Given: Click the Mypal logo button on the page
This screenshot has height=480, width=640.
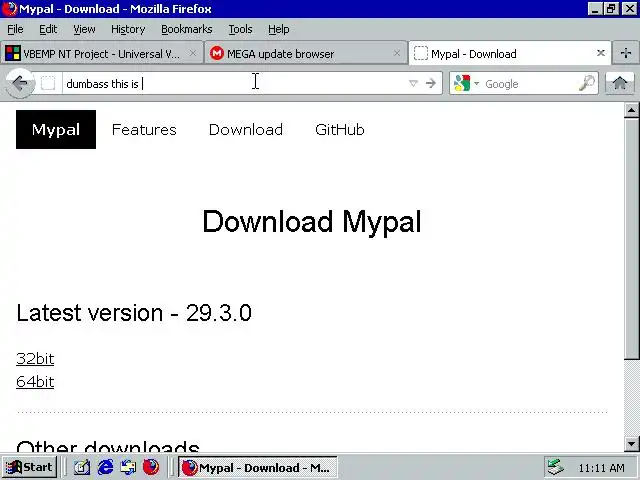Looking at the screenshot, I should coord(56,129).
